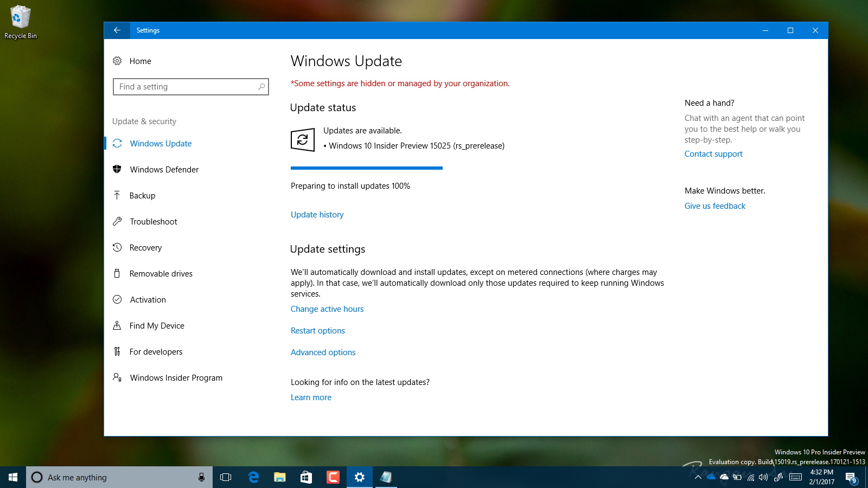868x488 pixels.
Task: Open Update history
Action: 317,214
